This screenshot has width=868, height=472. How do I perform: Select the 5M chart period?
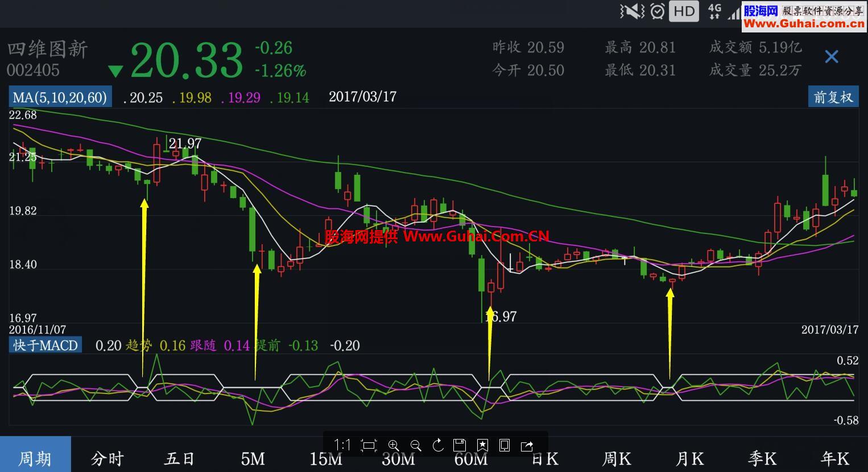pos(253,458)
